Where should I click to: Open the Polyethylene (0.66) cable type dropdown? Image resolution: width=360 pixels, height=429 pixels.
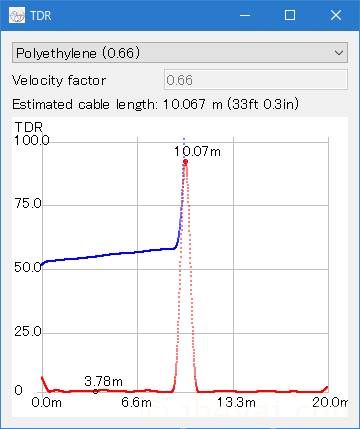180,53
